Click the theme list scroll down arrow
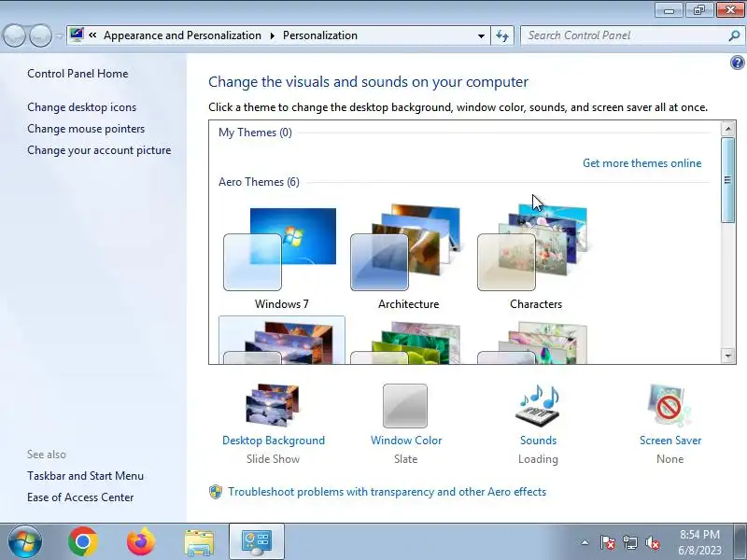The image size is (747, 560). point(728,356)
